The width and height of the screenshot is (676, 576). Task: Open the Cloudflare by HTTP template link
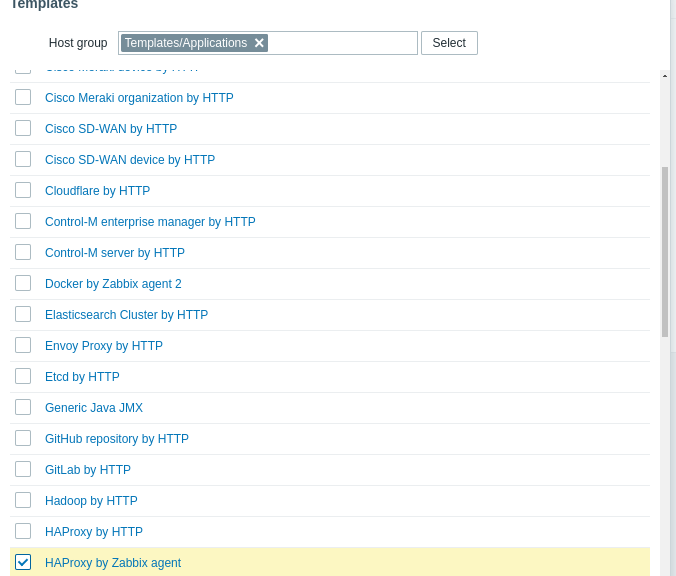point(97,191)
